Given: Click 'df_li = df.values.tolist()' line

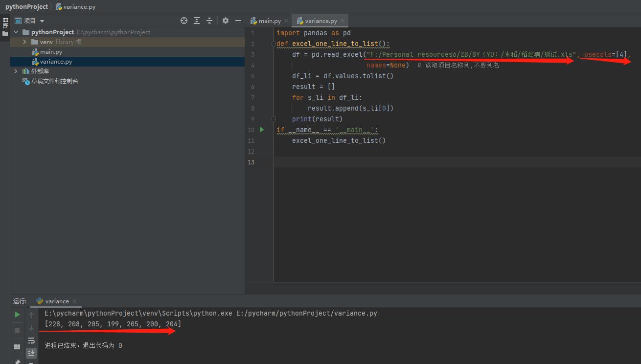Looking at the screenshot, I should [343, 76].
